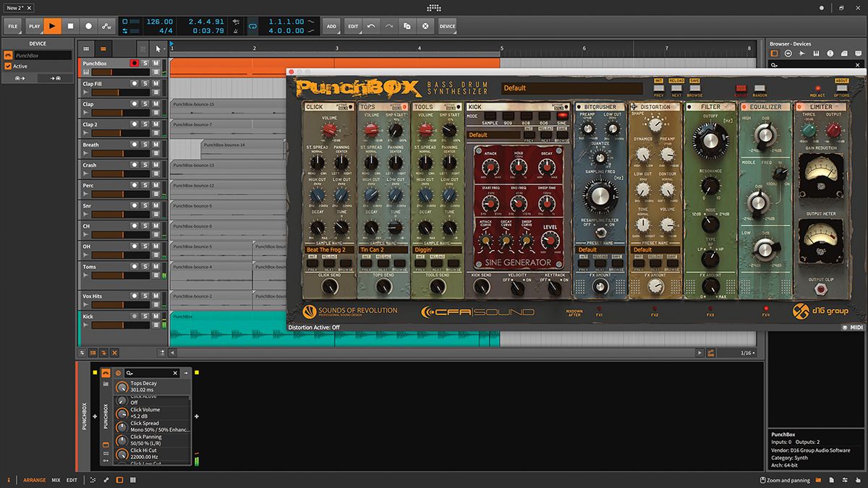Open Kick module preset Default field
Image resolution: width=868 pixels, height=488 pixels.
pos(494,134)
